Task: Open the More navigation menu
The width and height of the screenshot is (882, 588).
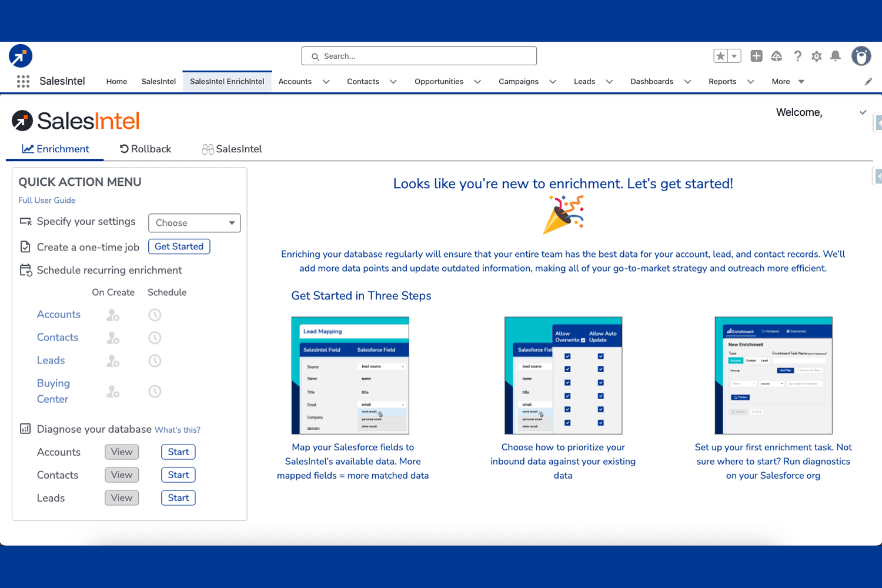Action: click(788, 82)
